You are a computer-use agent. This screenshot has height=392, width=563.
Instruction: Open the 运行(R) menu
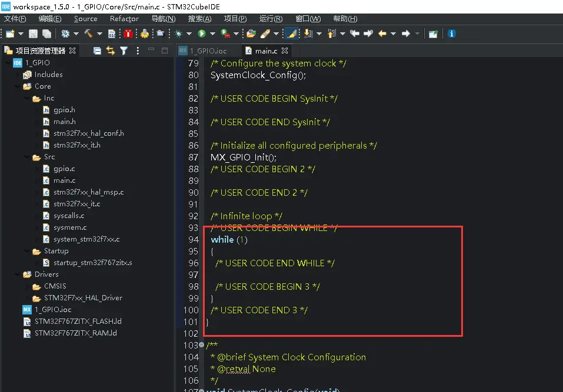coord(271,19)
